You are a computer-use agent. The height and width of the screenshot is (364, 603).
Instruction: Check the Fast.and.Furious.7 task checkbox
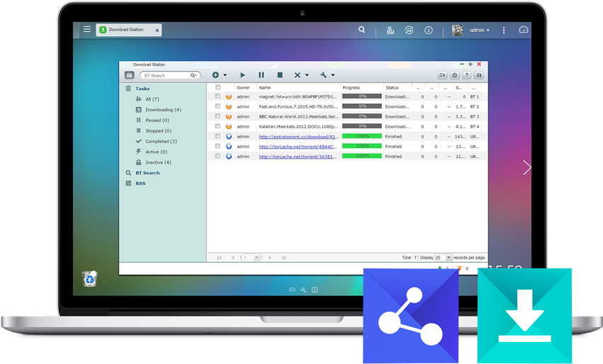pos(218,106)
